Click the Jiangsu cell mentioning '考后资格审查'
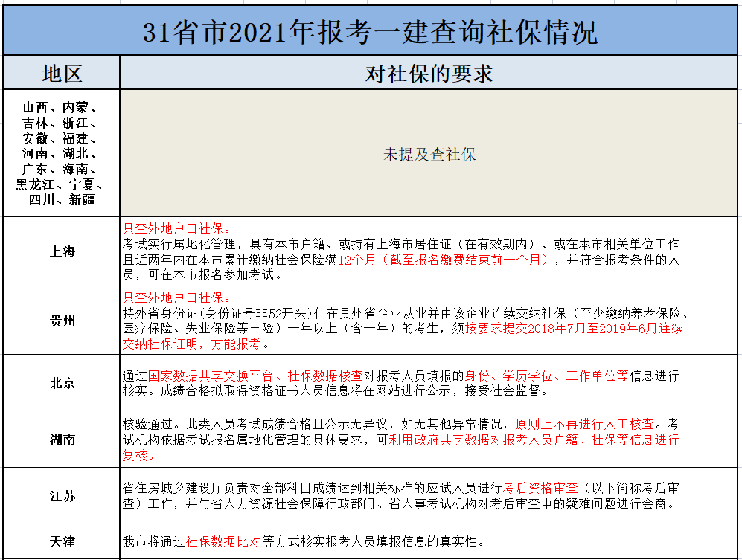742x560 pixels. tap(429, 496)
